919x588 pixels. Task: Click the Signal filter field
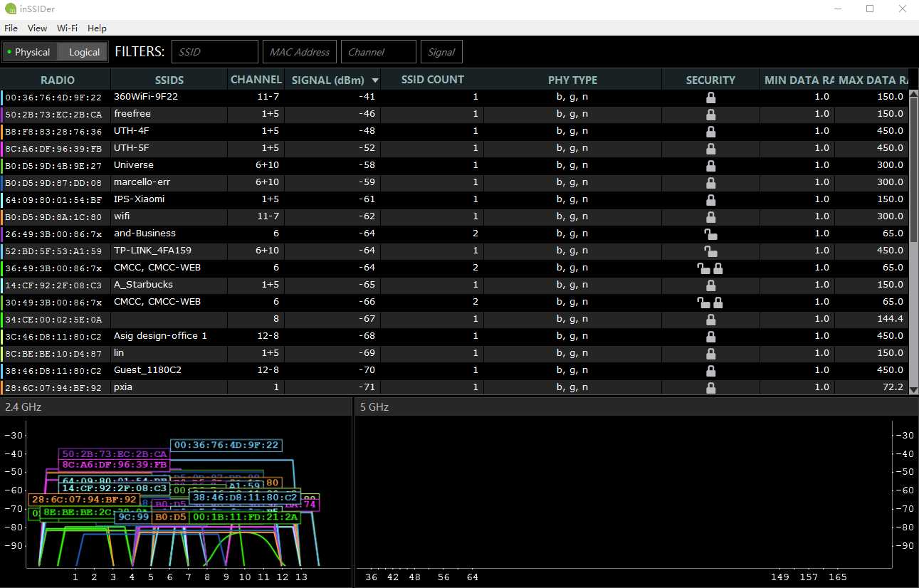tap(441, 52)
